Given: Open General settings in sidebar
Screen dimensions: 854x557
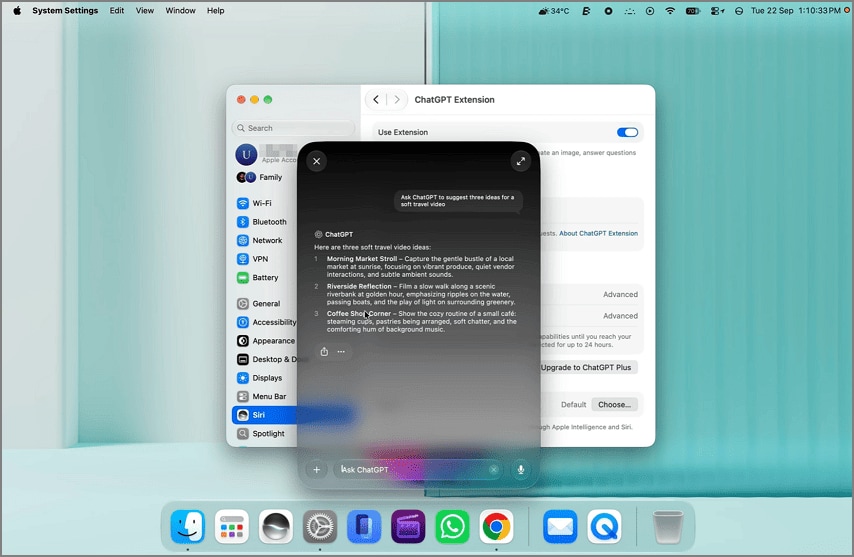Looking at the screenshot, I should [x=264, y=303].
